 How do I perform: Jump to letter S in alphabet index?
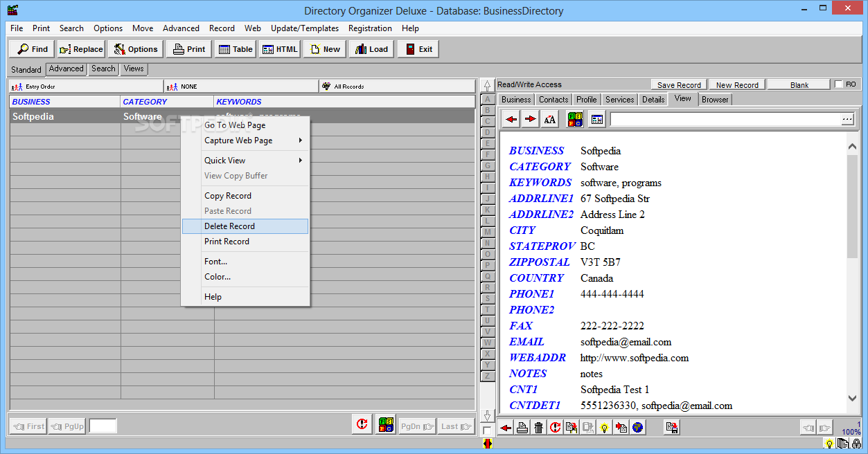[x=488, y=298]
